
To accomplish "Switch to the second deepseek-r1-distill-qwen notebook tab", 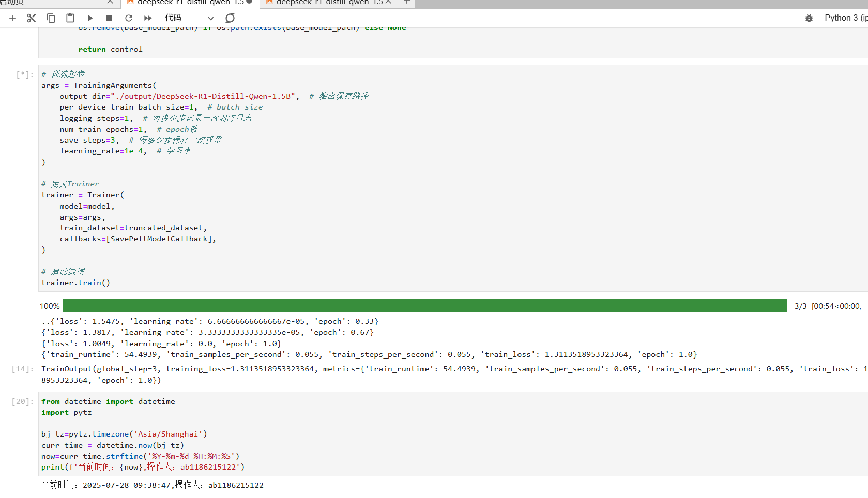I will click(328, 3).
